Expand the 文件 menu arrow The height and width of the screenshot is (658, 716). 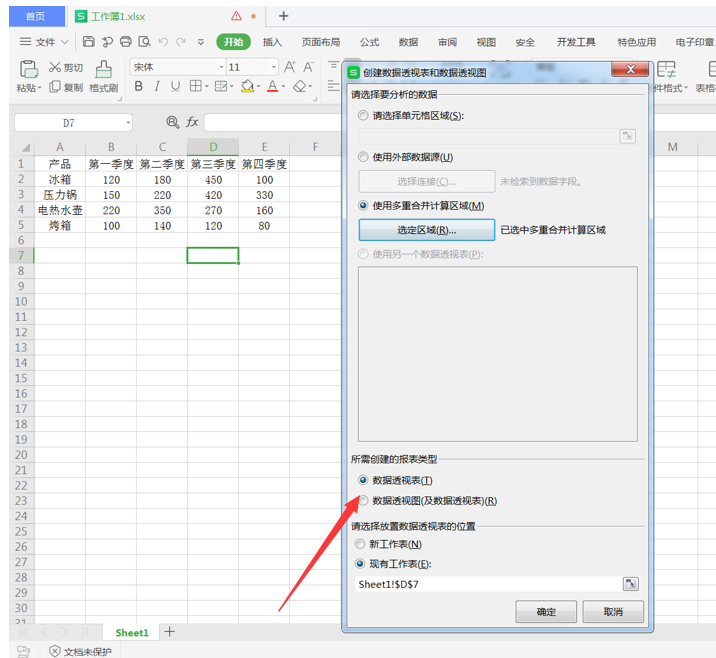click(x=64, y=42)
